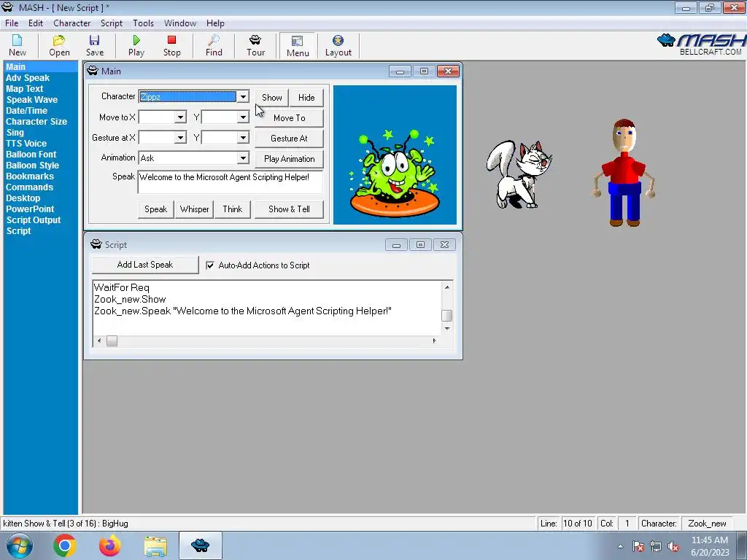The height and width of the screenshot is (560, 747).
Task: Click the Action Center flag tray icon
Action: 638,547
